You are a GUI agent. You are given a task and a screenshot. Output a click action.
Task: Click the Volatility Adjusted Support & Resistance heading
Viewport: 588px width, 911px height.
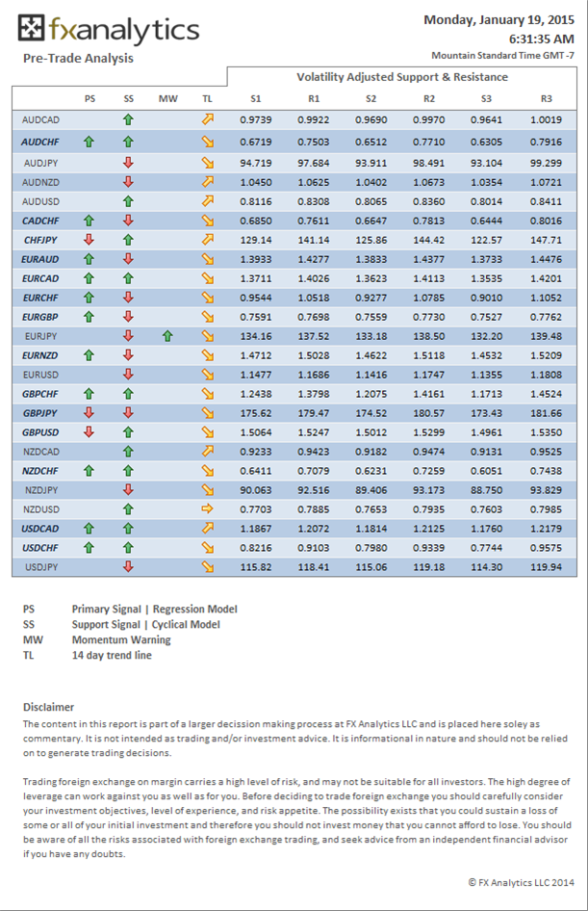[404, 76]
